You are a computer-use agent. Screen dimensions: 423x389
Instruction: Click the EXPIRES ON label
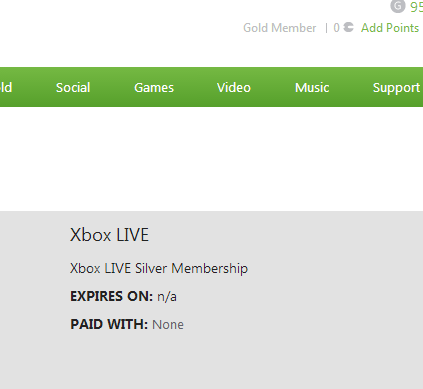click(111, 296)
